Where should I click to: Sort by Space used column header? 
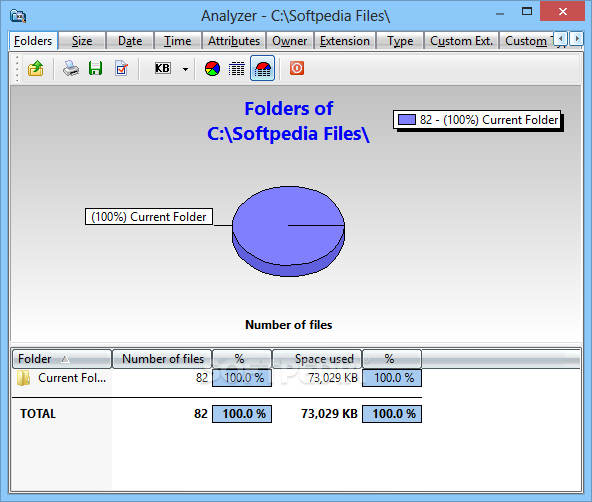[x=317, y=359]
